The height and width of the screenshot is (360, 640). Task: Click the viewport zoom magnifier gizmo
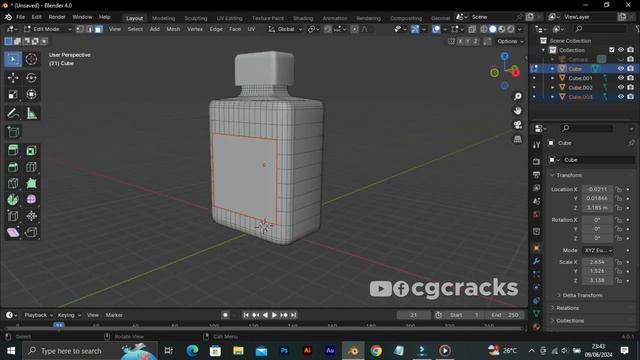518,96
